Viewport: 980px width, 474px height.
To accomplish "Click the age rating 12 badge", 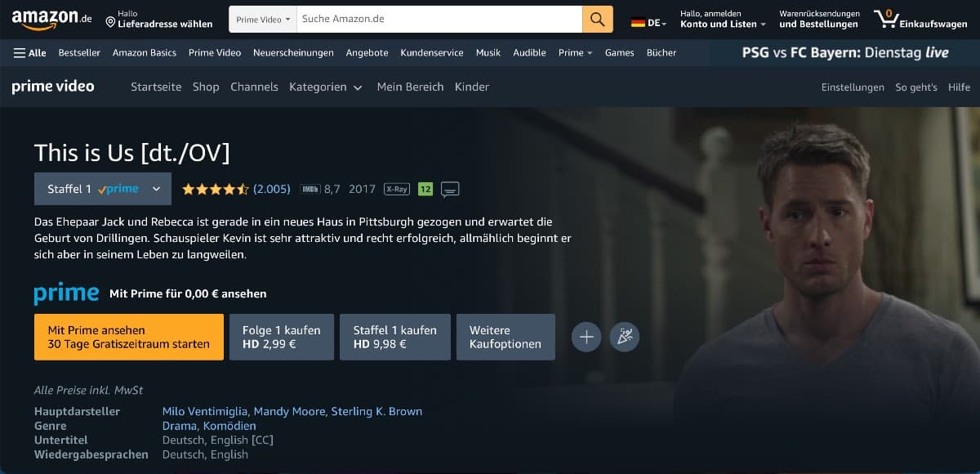I will (425, 189).
